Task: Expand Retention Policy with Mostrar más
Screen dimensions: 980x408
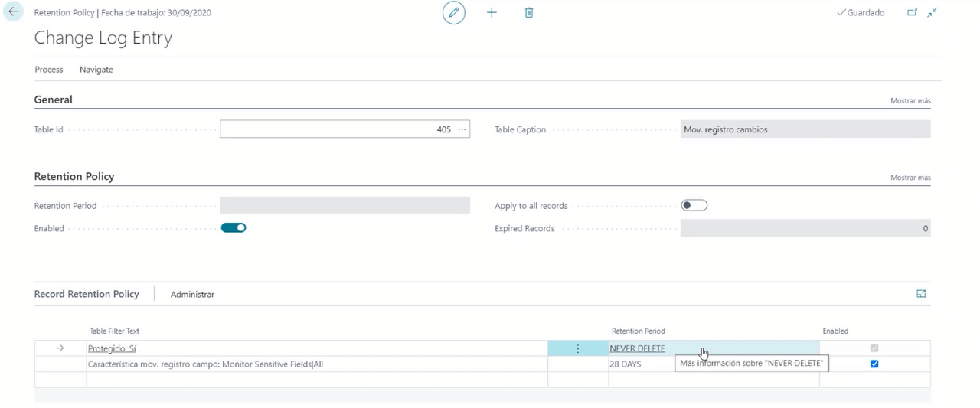Action: coord(910,178)
